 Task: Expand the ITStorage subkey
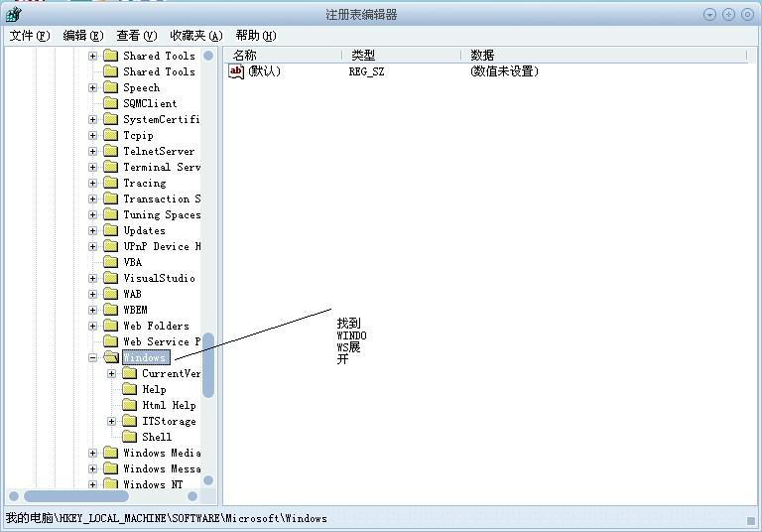[x=112, y=421]
